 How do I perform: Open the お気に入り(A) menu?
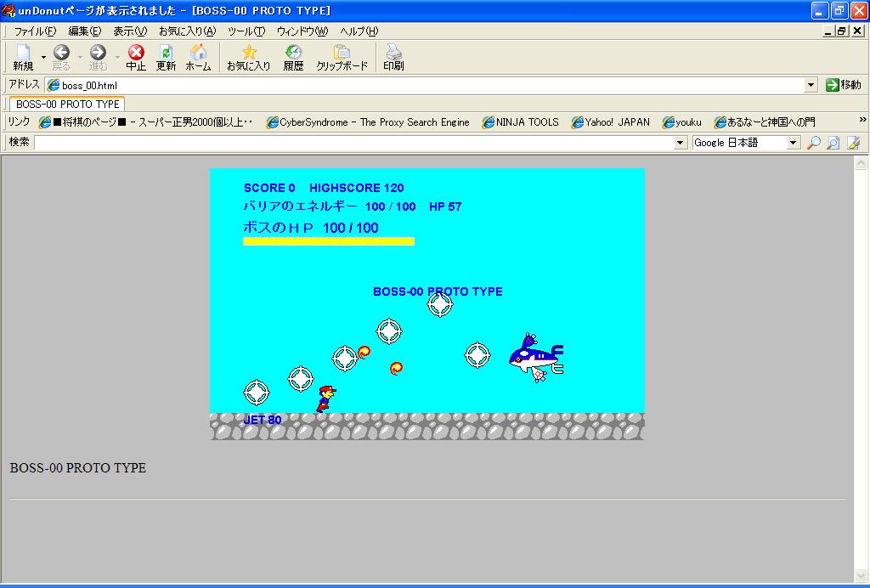point(187,31)
